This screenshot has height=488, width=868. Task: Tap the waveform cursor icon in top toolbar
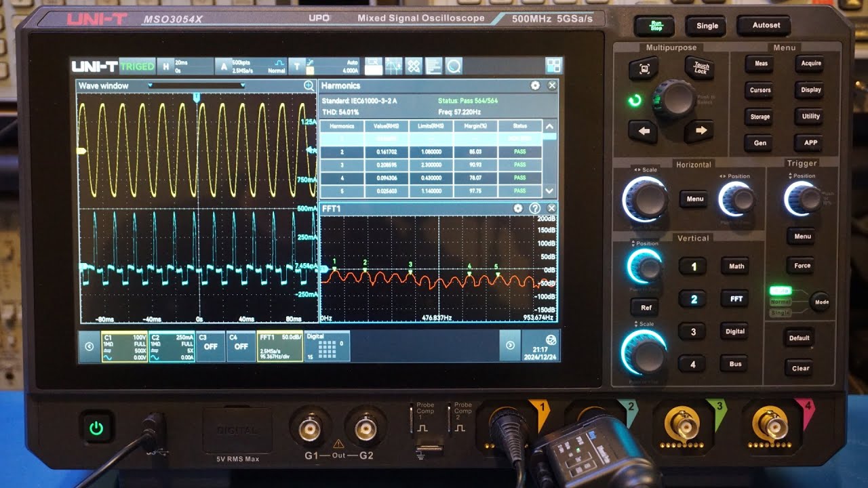[x=394, y=66]
